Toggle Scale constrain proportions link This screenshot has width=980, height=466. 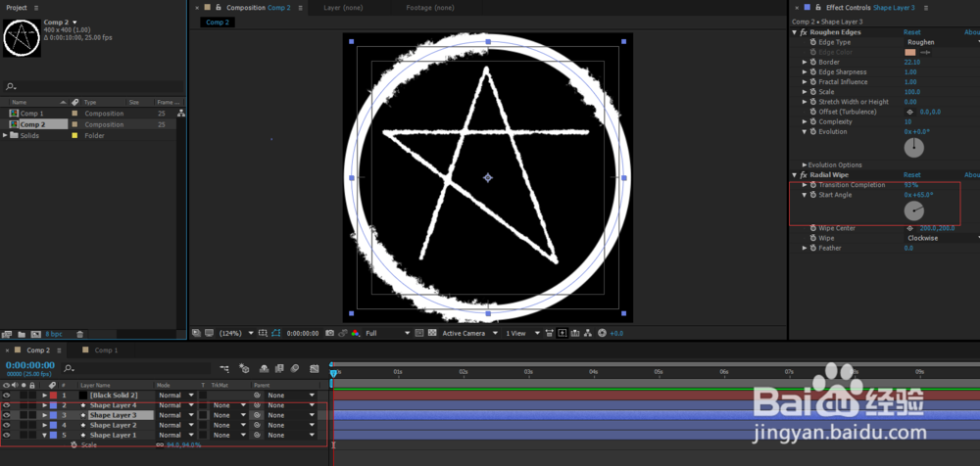[160, 445]
